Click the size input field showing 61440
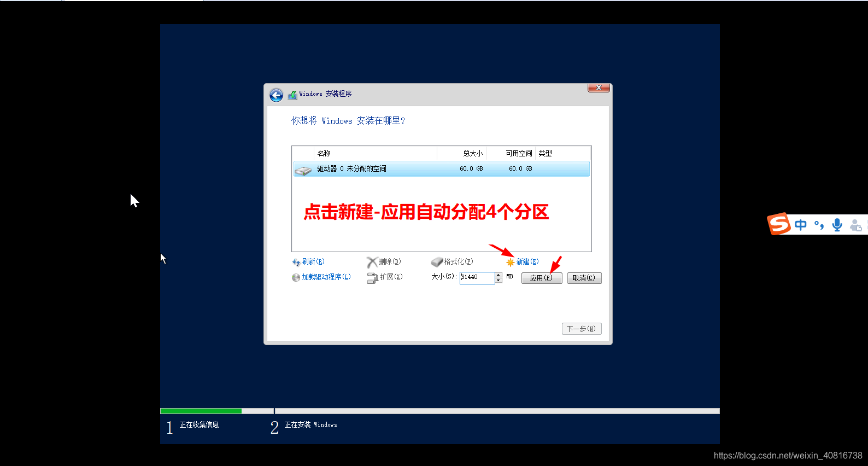 click(x=477, y=278)
